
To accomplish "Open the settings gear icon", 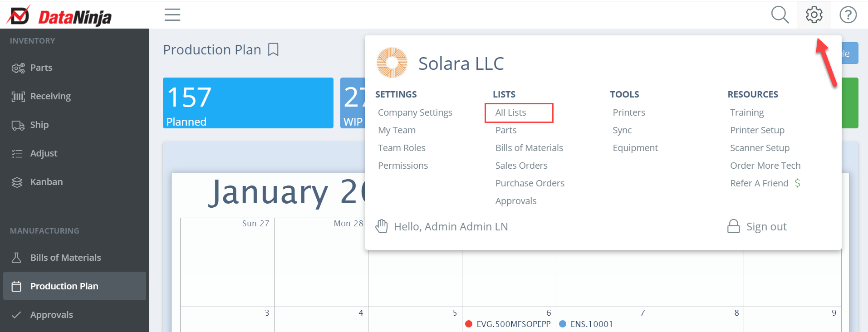I will (x=814, y=15).
